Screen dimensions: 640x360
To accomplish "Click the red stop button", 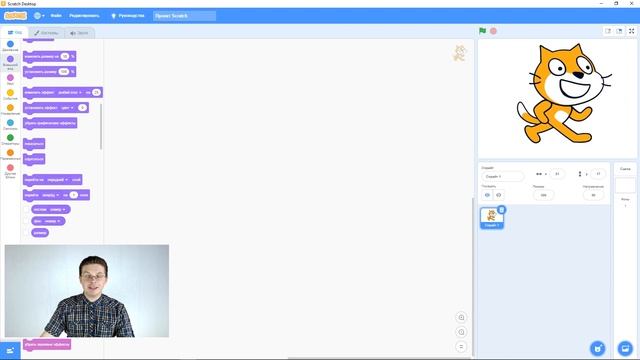I will pos(493,31).
